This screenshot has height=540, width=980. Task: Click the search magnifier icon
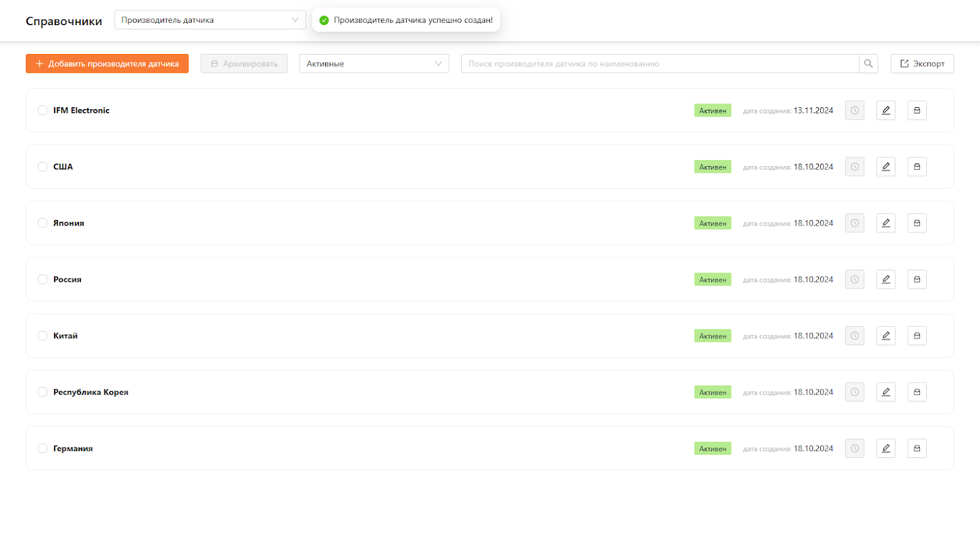pos(868,64)
